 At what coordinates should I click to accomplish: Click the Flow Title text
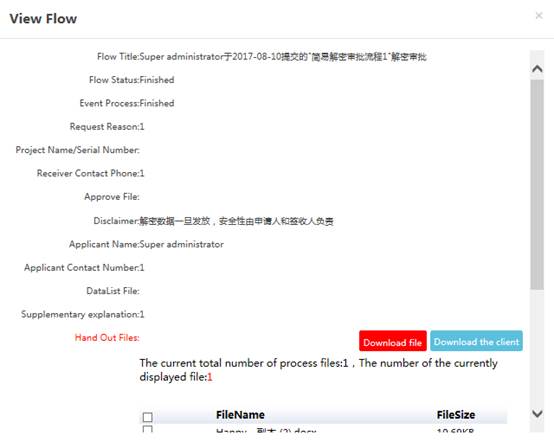tap(262, 57)
